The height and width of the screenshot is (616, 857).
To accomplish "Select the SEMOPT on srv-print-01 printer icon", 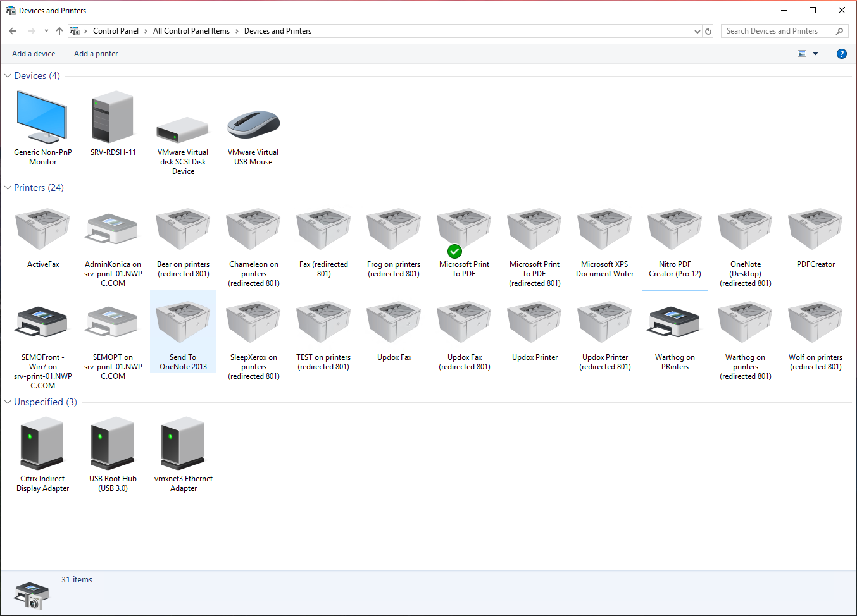I will (x=113, y=322).
